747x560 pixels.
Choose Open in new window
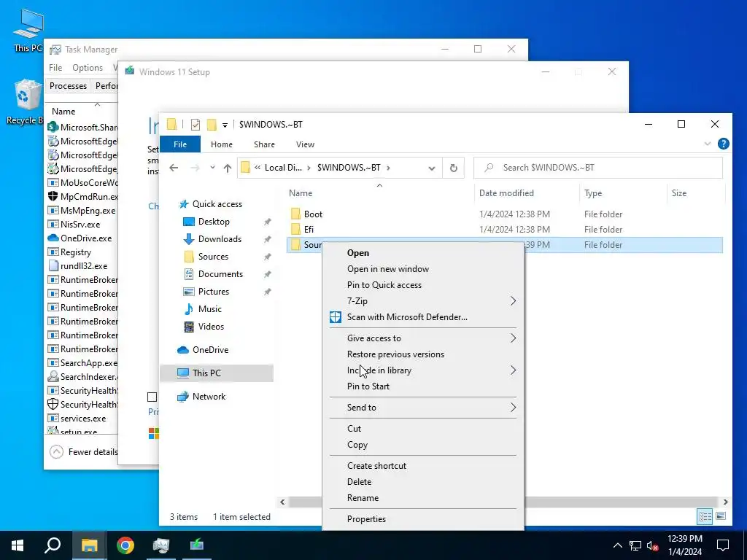pyautogui.click(x=388, y=269)
